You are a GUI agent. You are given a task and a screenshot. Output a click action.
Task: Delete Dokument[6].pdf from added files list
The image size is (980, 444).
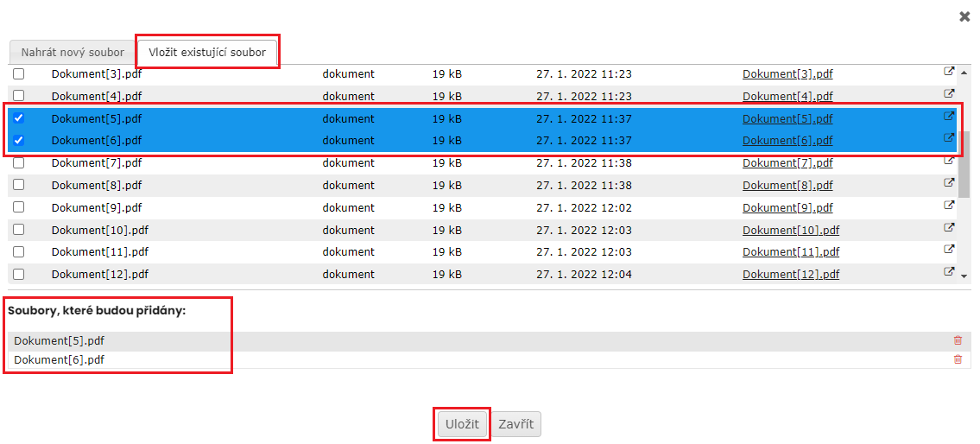pos(958,360)
